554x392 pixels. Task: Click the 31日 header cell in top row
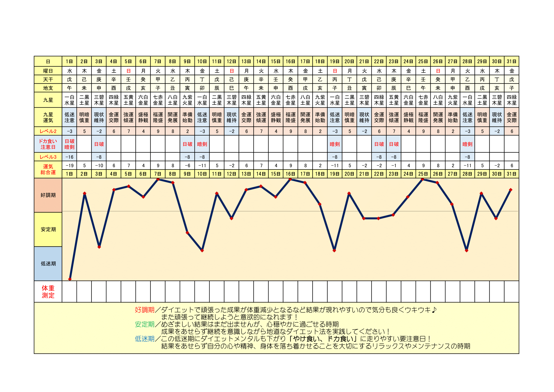512,61
